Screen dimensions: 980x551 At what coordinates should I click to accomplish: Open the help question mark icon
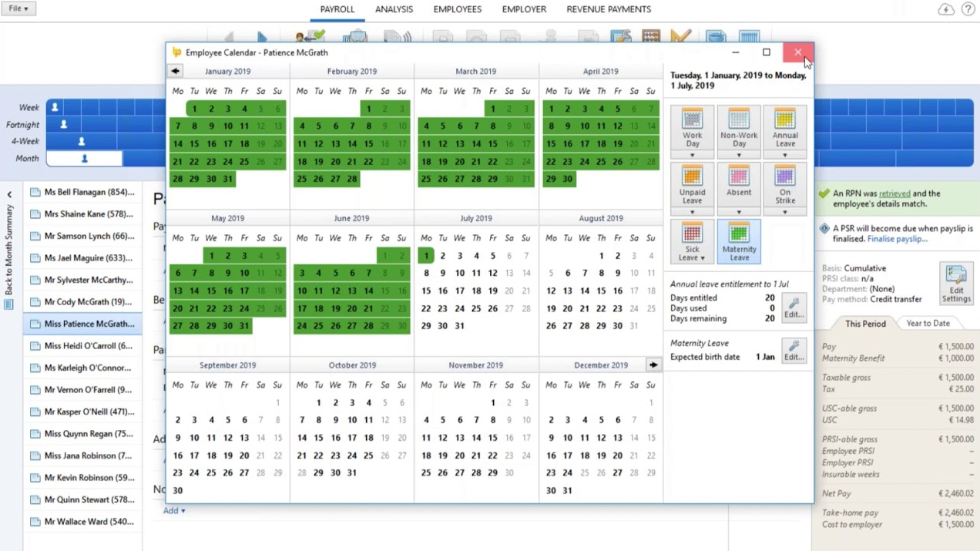[x=968, y=9]
